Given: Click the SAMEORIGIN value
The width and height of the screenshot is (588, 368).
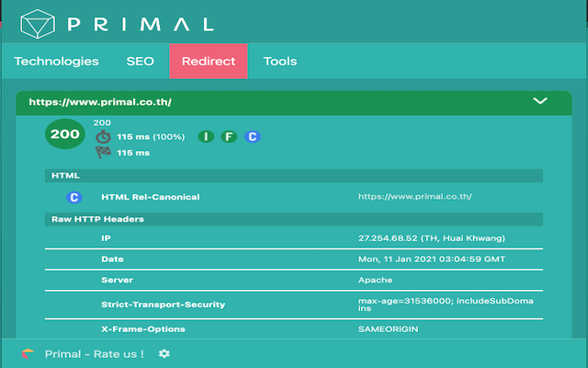Looking at the screenshot, I should pos(388,329).
